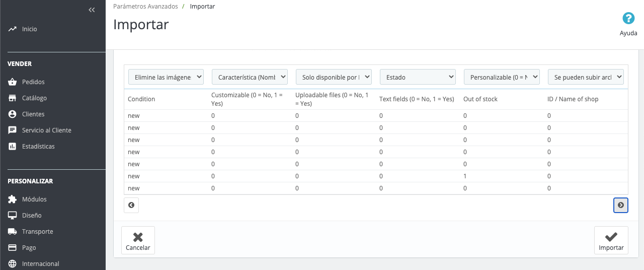Open the "Personalizable" column dropdown
The image size is (644, 270).
pos(502,77)
